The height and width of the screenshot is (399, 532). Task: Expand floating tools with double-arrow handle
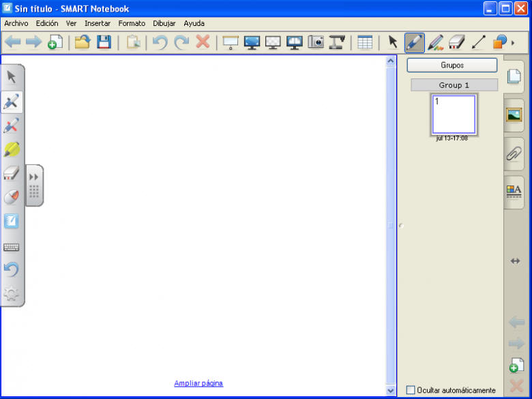click(34, 186)
